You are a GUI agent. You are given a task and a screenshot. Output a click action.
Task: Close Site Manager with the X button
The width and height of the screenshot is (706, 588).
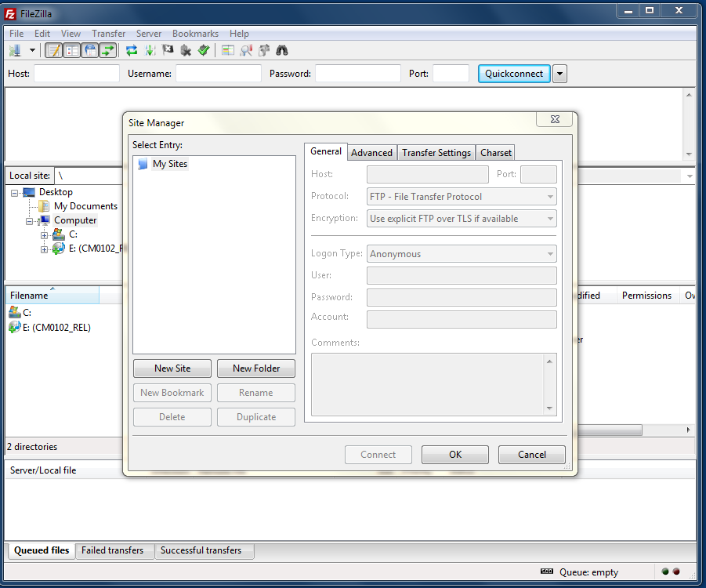(555, 119)
